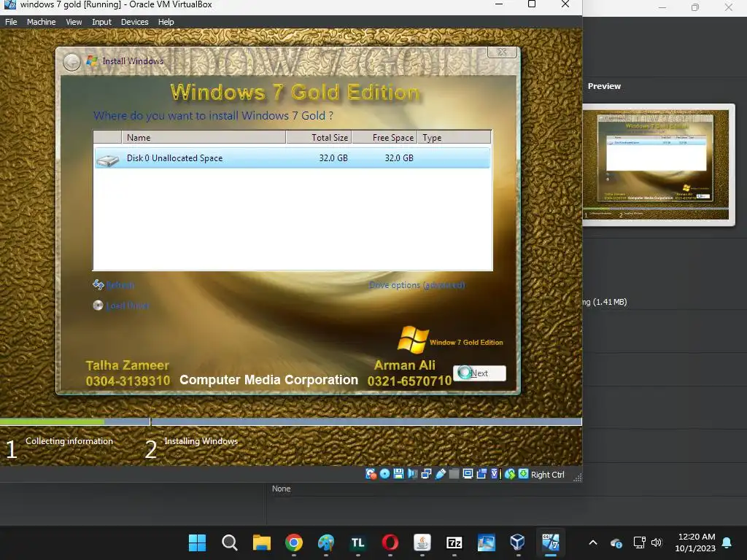Click the Name column header
Viewport: 747px width, 560px height.
pos(204,137)
